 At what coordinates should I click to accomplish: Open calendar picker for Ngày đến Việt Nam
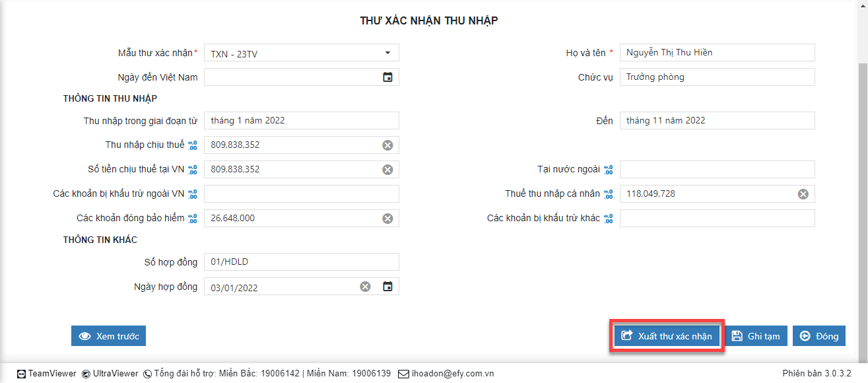click(388, 77)
